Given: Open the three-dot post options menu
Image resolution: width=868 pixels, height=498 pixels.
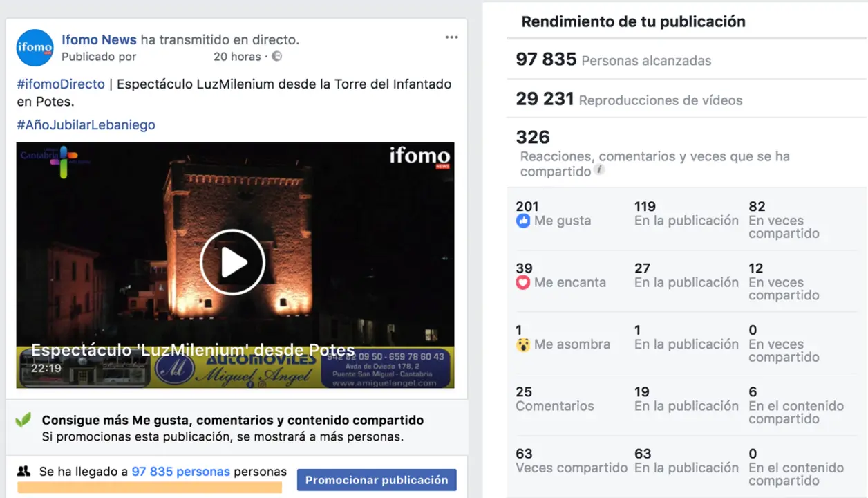Looking at the screenshot, I should 451,37.
